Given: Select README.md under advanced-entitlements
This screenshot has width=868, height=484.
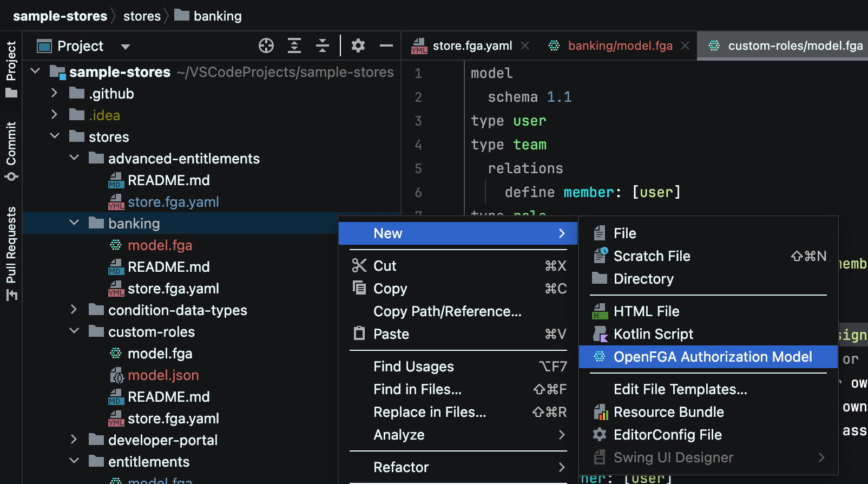Looking at the screenshot, I should (168, 180).
